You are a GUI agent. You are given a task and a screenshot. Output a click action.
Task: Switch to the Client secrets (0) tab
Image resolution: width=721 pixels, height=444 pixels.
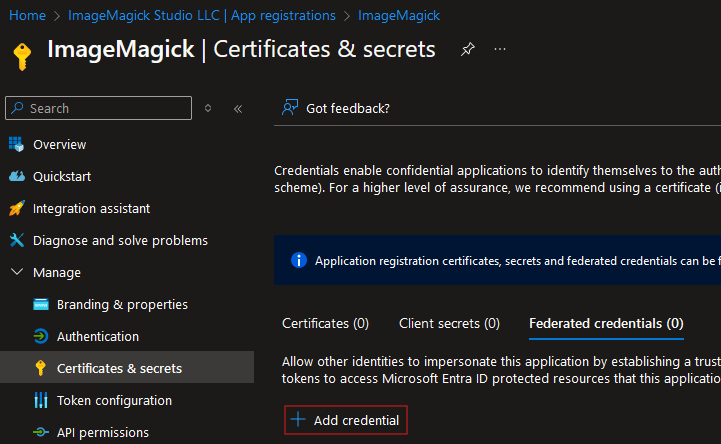449,324
